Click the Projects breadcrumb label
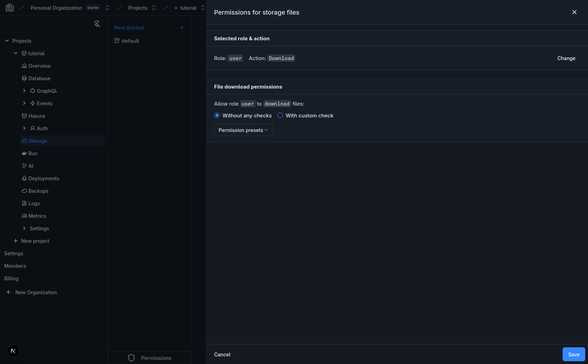This screenshot has height=364, width=588. [x=138, y=8]
